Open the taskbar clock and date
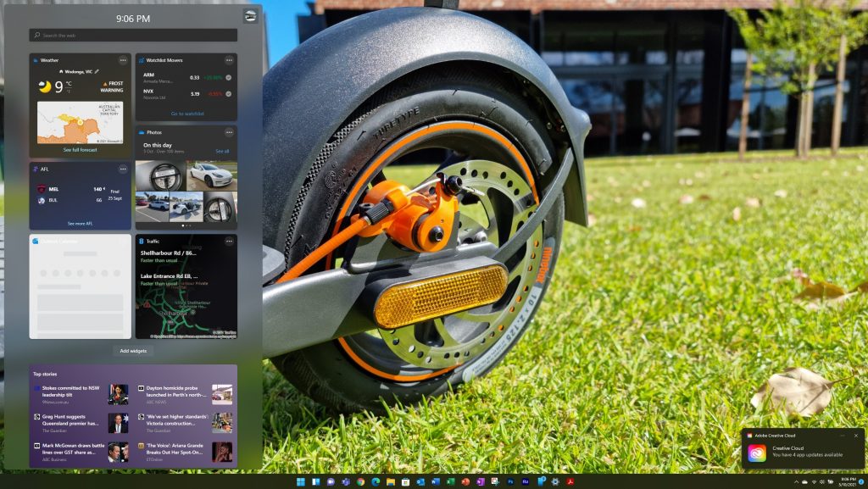This screenshot has width=868, height=489. (x=848, y=482)
